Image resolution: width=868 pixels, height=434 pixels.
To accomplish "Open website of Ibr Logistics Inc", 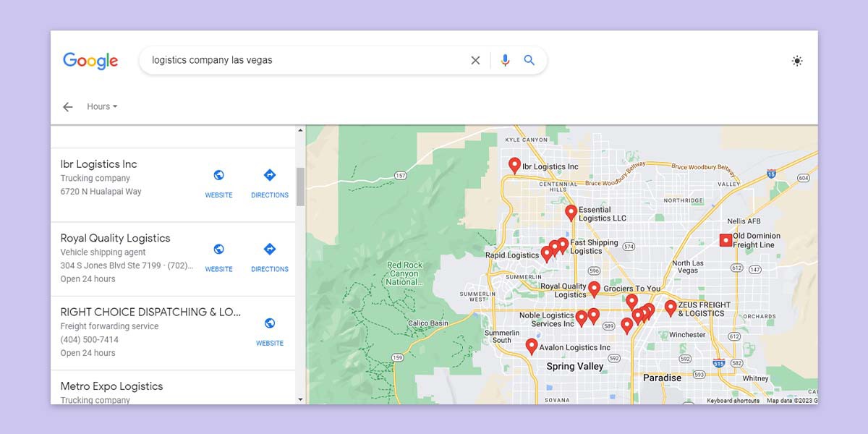I will pyautogui.click(x=218, y=184).
